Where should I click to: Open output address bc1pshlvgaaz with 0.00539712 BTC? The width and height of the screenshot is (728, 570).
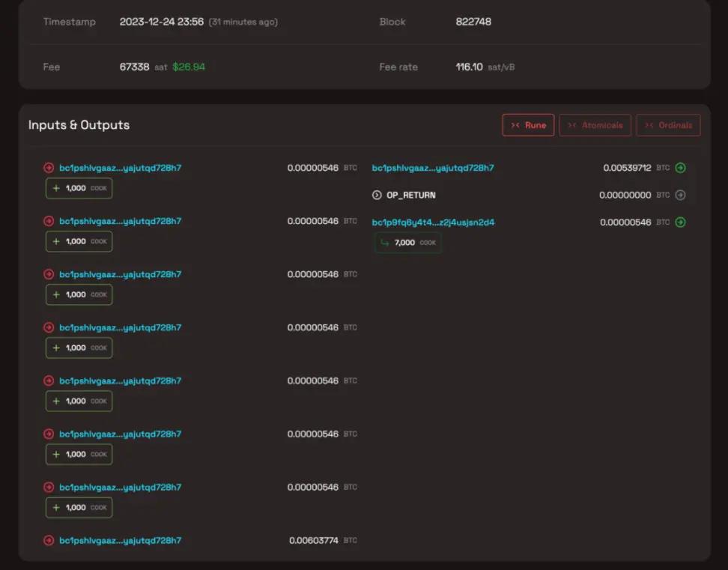[433, 168]
